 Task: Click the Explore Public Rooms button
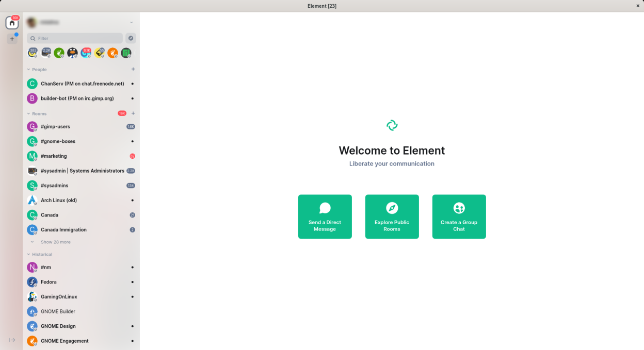392,216
